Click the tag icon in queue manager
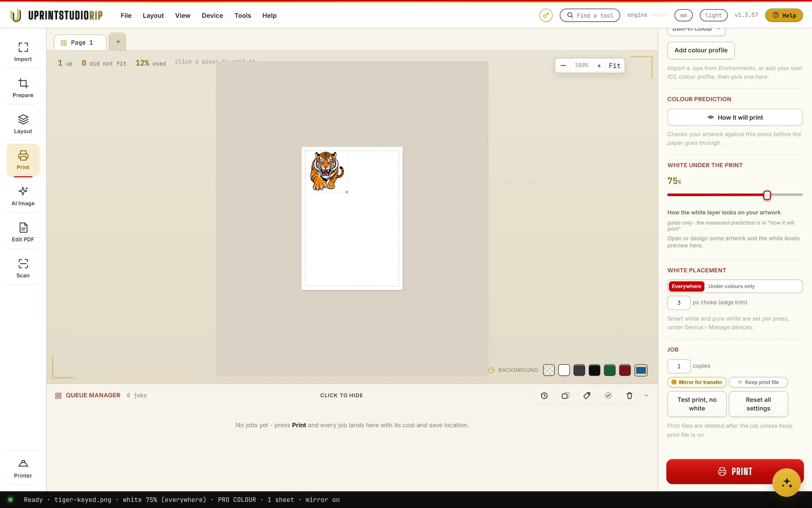Screen dimensions: 812x508 [587, 396]
